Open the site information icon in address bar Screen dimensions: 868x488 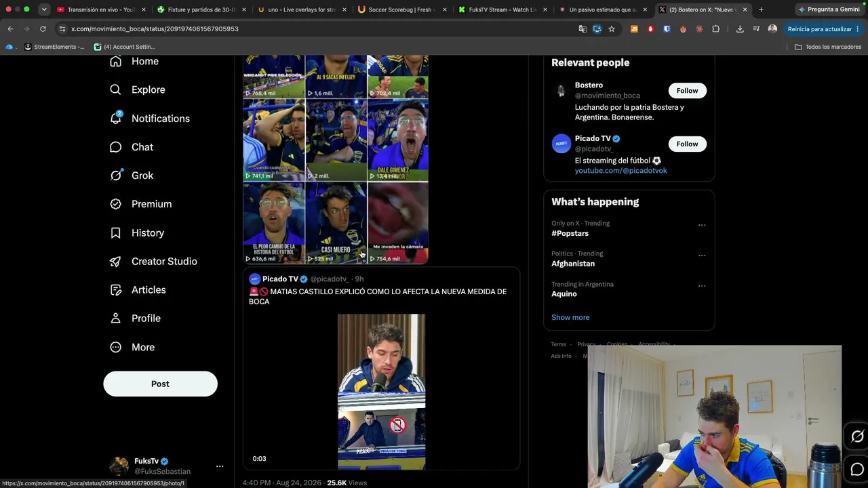[62, 29]
